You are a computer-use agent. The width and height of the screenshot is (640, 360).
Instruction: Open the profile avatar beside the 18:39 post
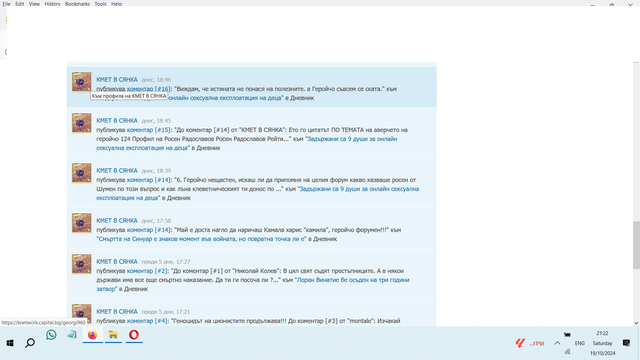point(82,173)
